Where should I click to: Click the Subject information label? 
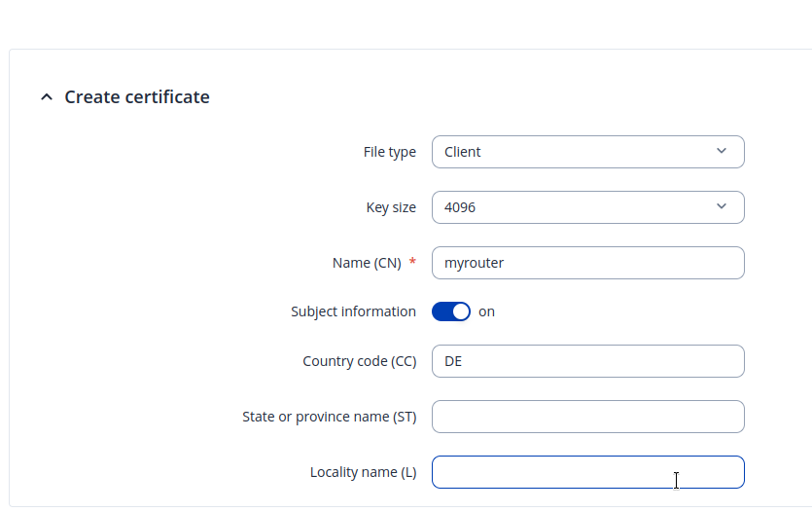(353, 311)
